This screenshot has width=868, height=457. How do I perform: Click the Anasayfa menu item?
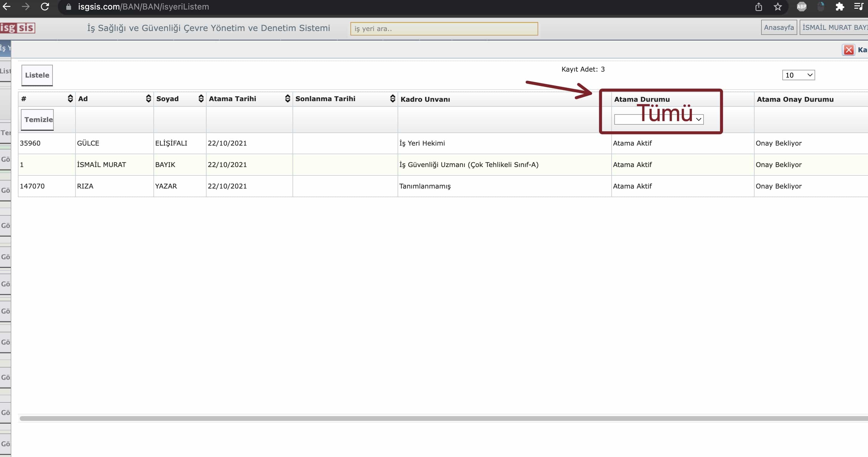(778, 28)
